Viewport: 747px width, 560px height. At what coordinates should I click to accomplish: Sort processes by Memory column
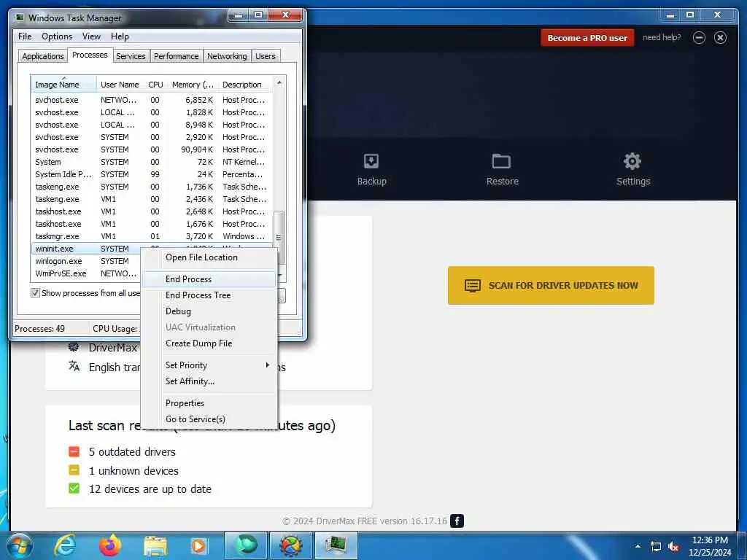(193, 85)
